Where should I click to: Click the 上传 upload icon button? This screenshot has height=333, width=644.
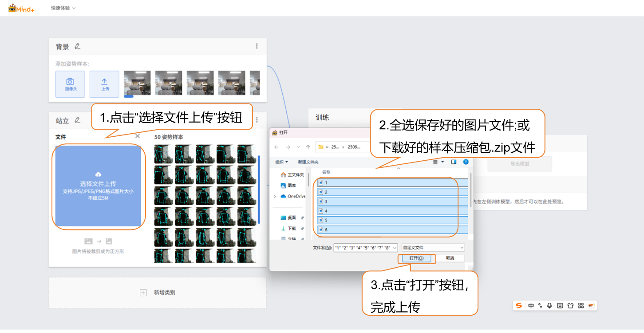104,84
